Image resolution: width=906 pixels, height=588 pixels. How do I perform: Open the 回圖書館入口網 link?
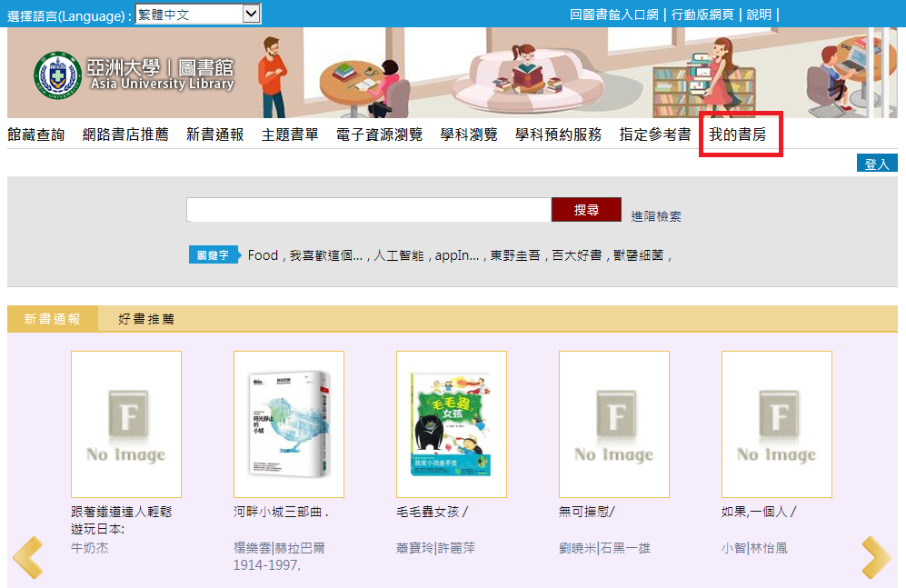coord(614,15)
